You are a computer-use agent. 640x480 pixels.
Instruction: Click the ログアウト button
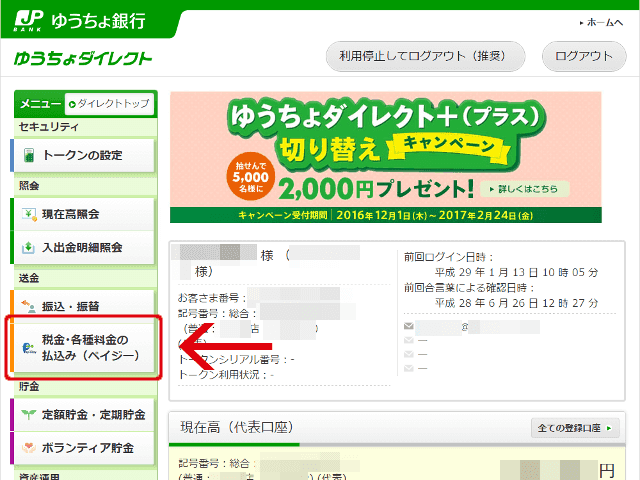coord(584,56)
